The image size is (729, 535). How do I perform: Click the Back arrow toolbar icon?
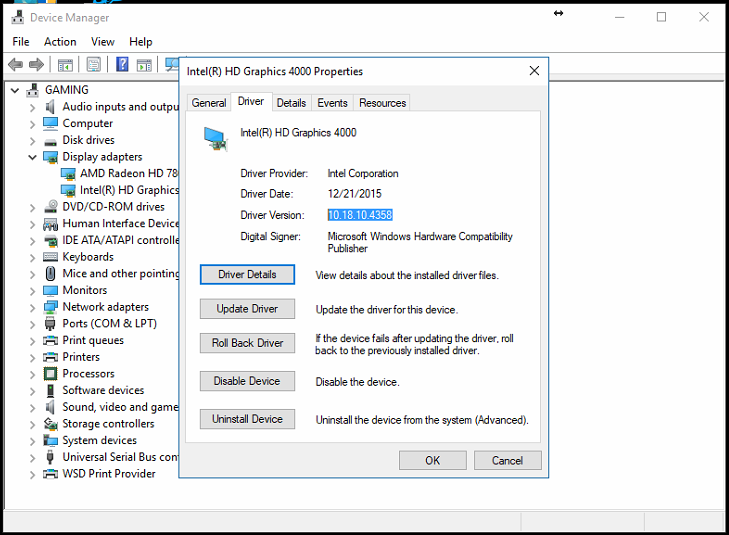16,64
